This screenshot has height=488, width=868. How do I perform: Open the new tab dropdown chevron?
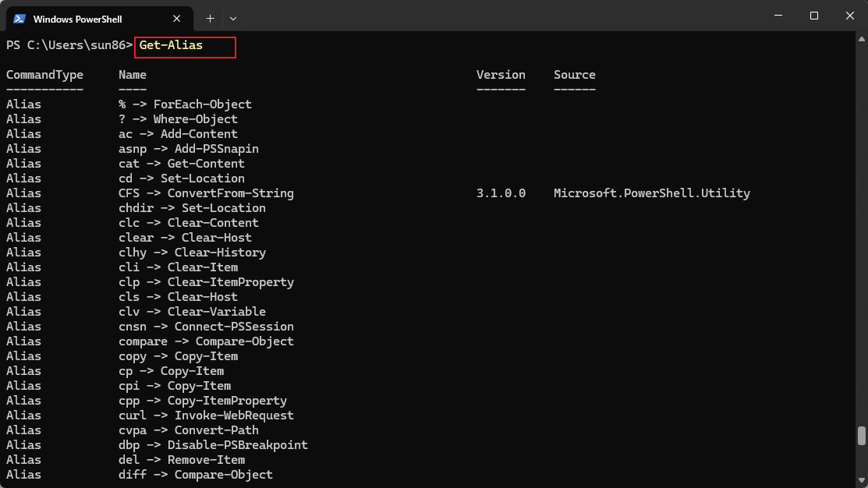coord(233,18)
